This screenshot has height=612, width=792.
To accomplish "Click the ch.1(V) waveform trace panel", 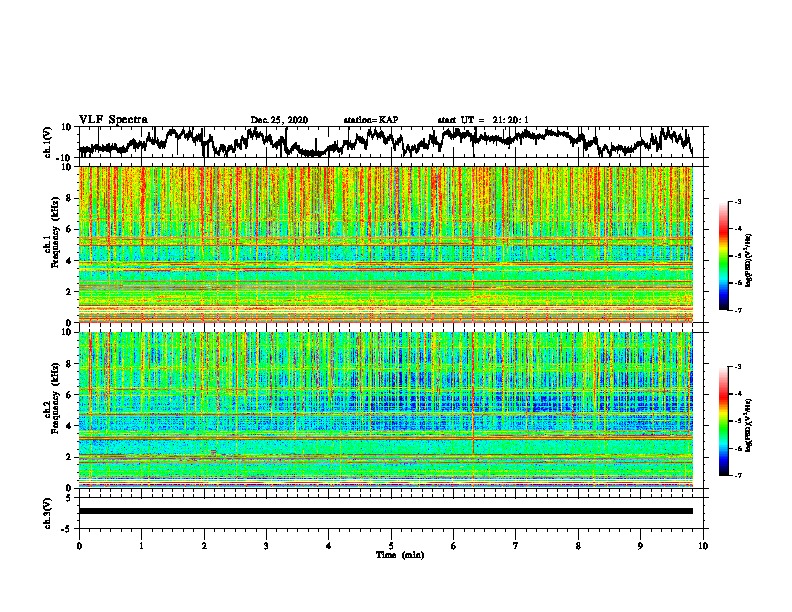I will coord(393,142).
